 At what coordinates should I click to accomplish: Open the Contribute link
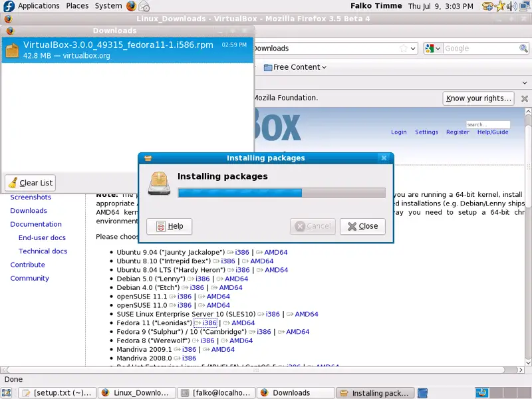27,265
